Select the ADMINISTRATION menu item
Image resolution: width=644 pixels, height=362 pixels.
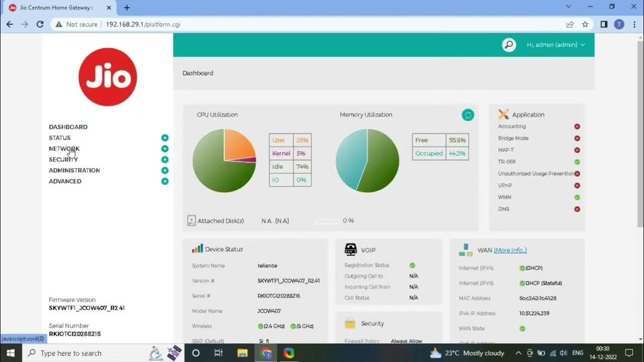coord(74,170)
